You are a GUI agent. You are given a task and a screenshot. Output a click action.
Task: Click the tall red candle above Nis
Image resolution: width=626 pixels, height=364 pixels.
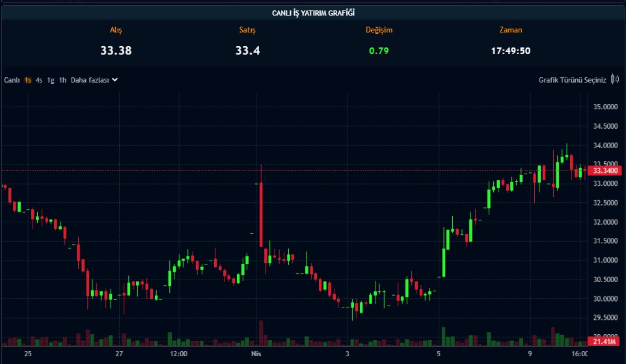(261, 214)
